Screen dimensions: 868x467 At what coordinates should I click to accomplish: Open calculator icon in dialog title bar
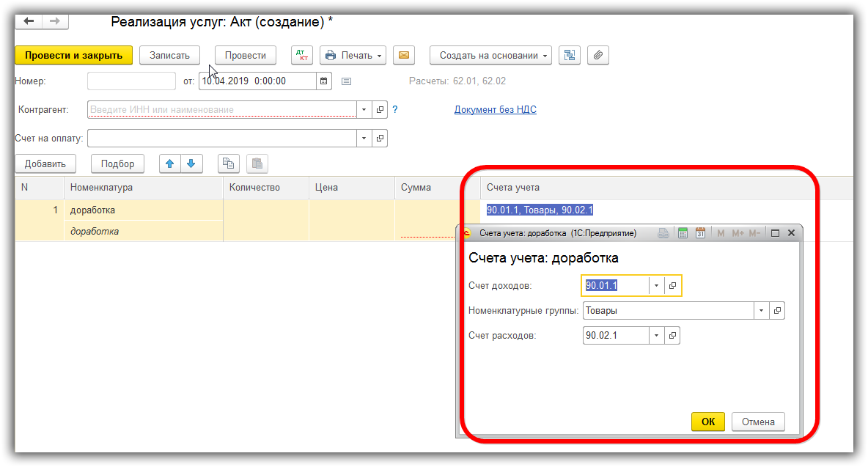pos(683,233)
